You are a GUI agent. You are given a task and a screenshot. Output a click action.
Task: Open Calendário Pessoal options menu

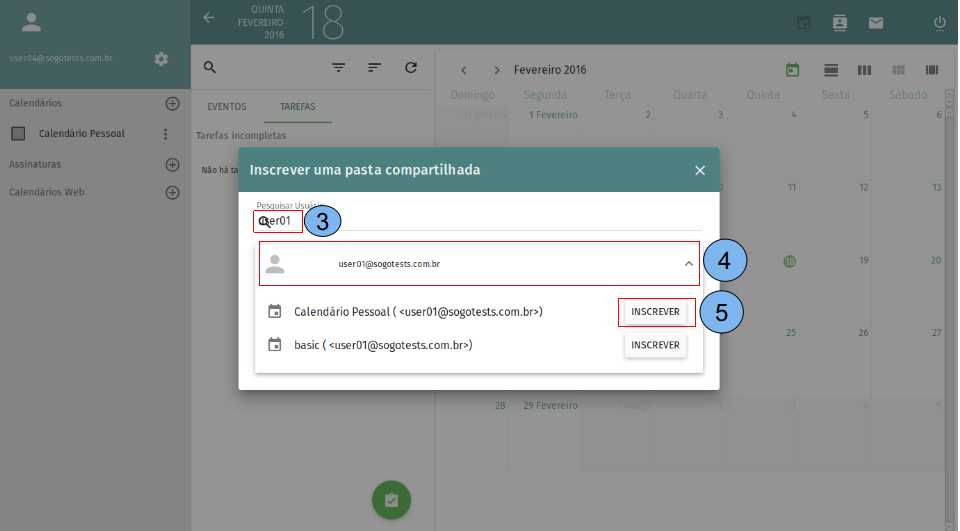[165, 133]
